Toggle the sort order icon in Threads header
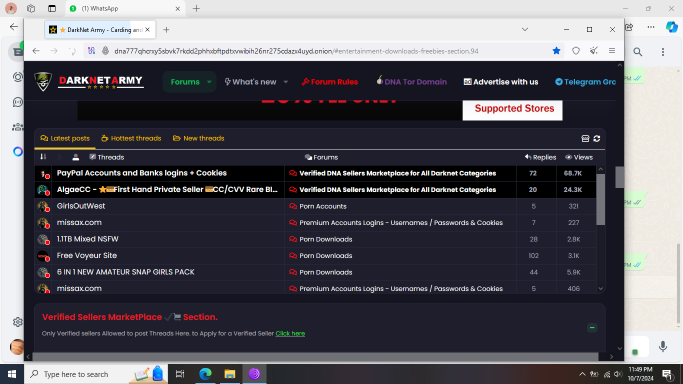Viewport: 683px width, 384px height. click(43, 157)
